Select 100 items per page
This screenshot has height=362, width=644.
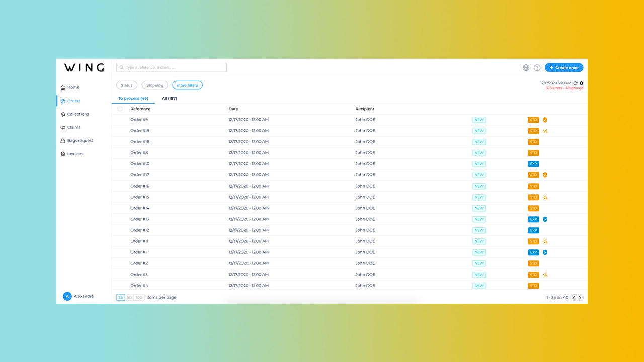[x=138, y=297]
